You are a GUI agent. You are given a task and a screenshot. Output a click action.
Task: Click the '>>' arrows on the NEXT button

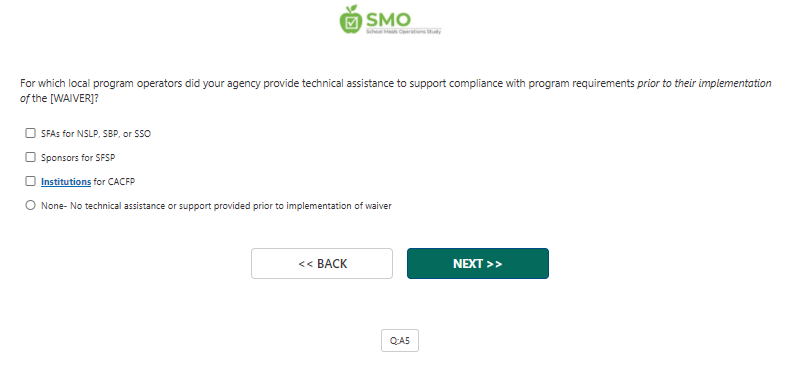pos(494,264)
